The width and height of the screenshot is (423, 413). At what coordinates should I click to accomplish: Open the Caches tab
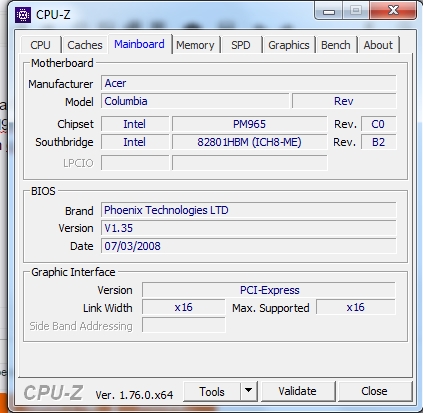(85, 45)
